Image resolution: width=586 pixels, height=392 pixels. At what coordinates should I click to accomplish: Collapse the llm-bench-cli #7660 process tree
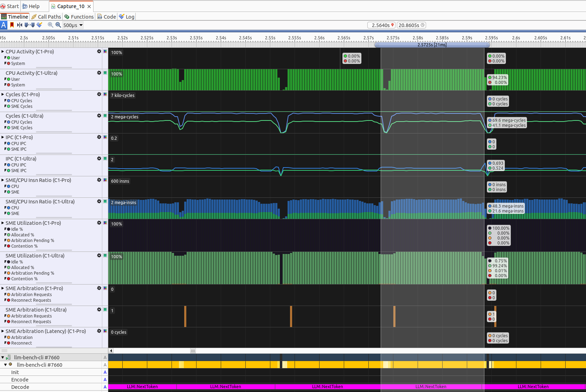pos(3,357)
